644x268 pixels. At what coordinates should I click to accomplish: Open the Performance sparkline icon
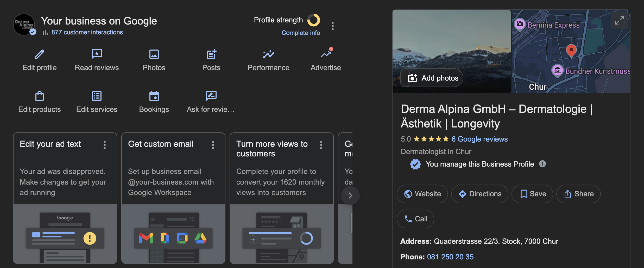click(x=269, y=54)
